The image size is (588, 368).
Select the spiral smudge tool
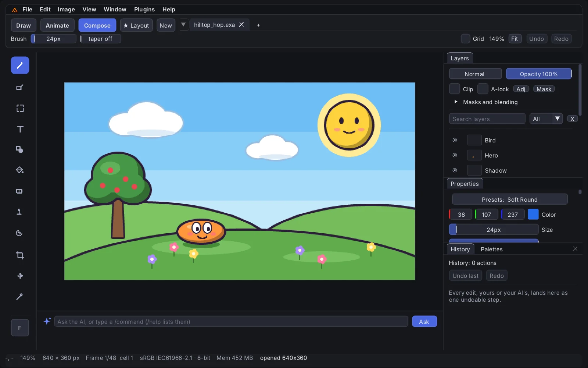click(x=20, y=233)
